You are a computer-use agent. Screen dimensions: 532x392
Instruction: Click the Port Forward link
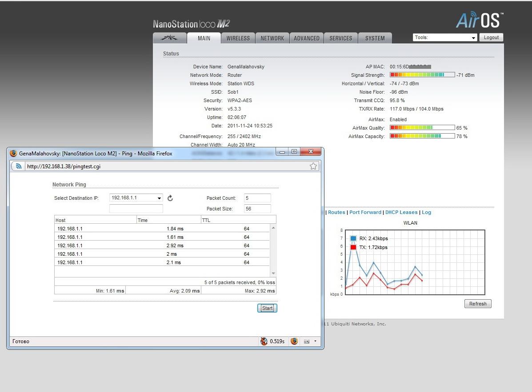pyautogui.click(x=365, y=212)
